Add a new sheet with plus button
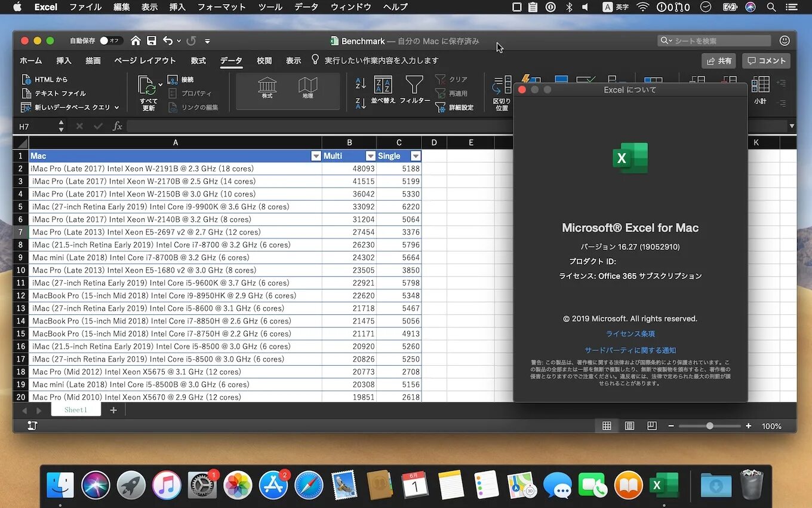The image size is (812, 508). [113, 410]
